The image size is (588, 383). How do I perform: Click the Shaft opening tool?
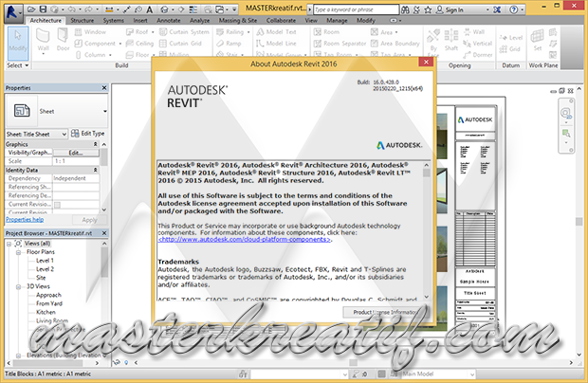[451, 41]
